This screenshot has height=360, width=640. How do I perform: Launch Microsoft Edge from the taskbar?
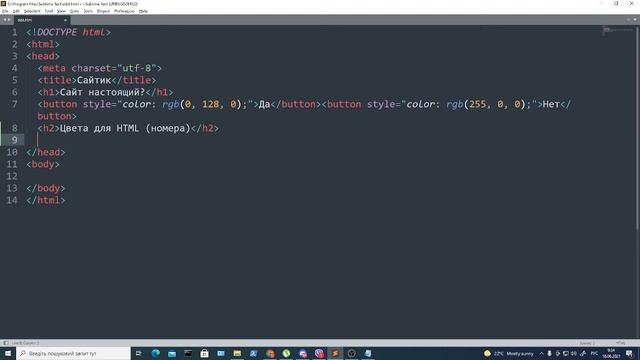156,353
